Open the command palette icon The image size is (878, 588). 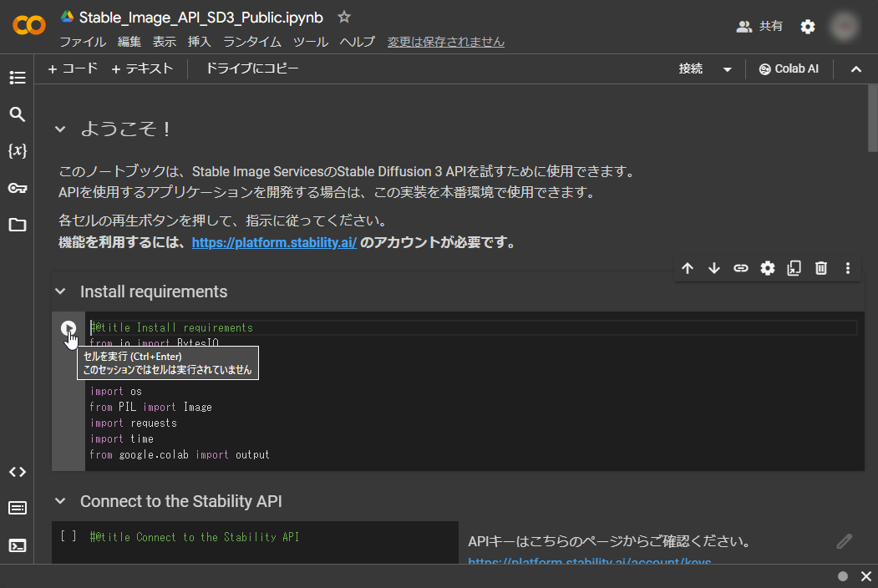18,508
